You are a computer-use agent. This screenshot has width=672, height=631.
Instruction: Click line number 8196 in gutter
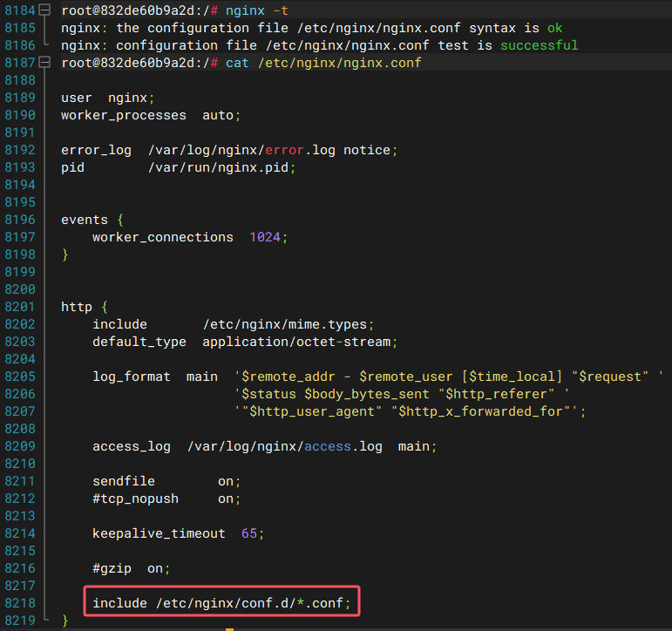pyautogui.click(x=20, y=220)
